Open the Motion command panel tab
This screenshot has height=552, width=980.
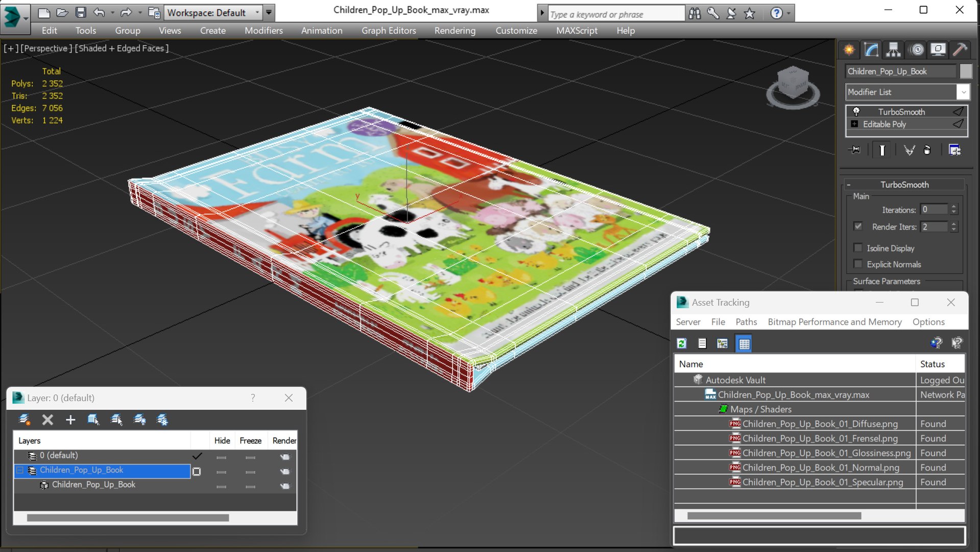[917, 50]
